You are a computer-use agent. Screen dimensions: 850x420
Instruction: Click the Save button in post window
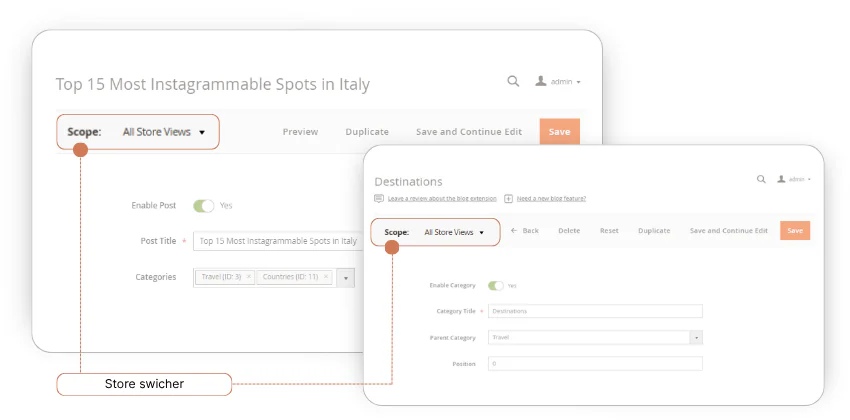[x=559, y=132]
